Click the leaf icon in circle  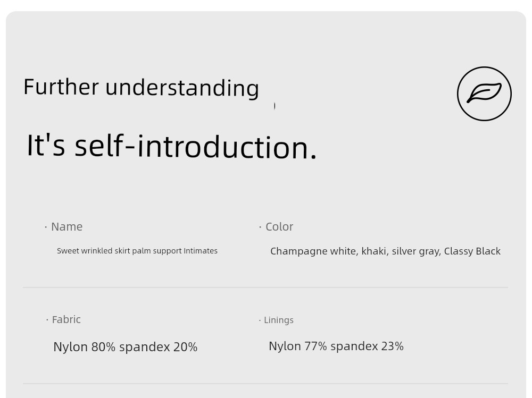point(484,94)
